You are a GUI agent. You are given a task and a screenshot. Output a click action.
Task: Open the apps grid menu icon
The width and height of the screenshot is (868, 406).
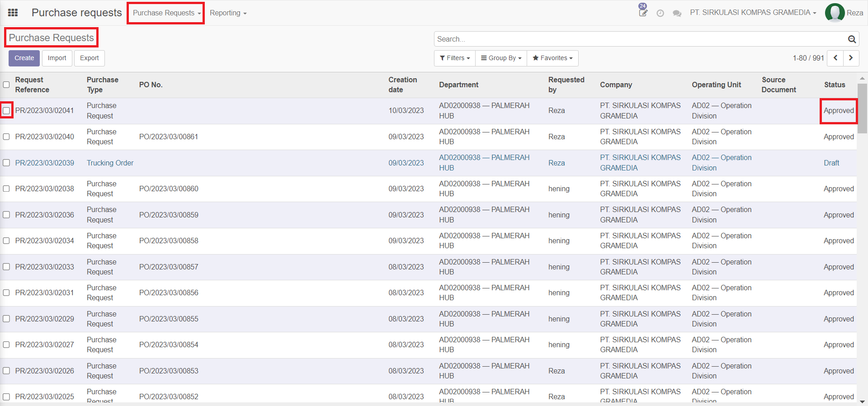[x=13, y=13]
